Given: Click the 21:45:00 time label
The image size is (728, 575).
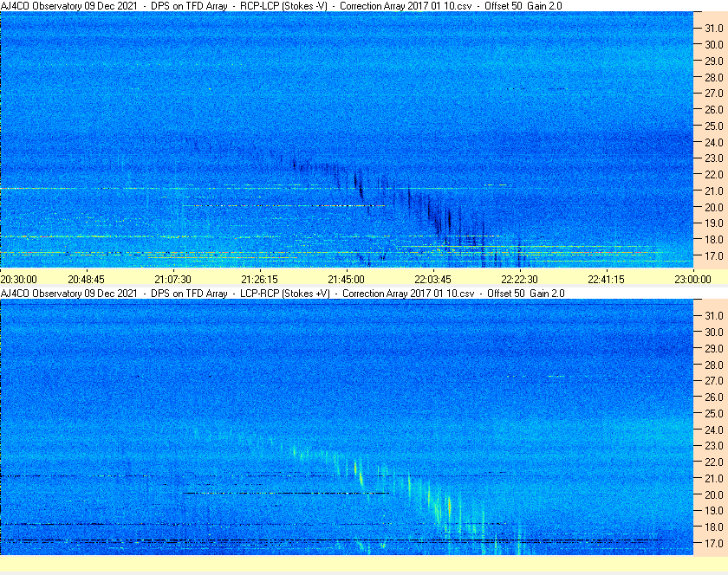Looking at the screenshot, I should pyautogui.click(x=347, y=280).
